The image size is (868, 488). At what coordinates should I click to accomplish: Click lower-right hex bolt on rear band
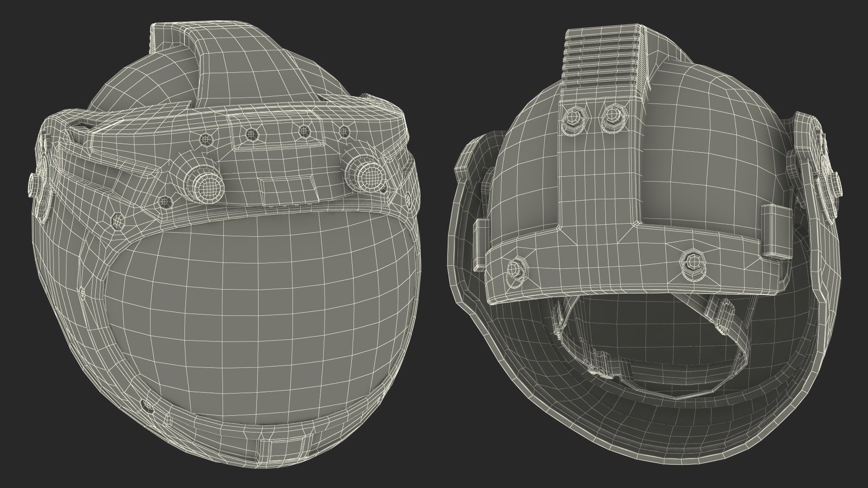coord(693,262)
